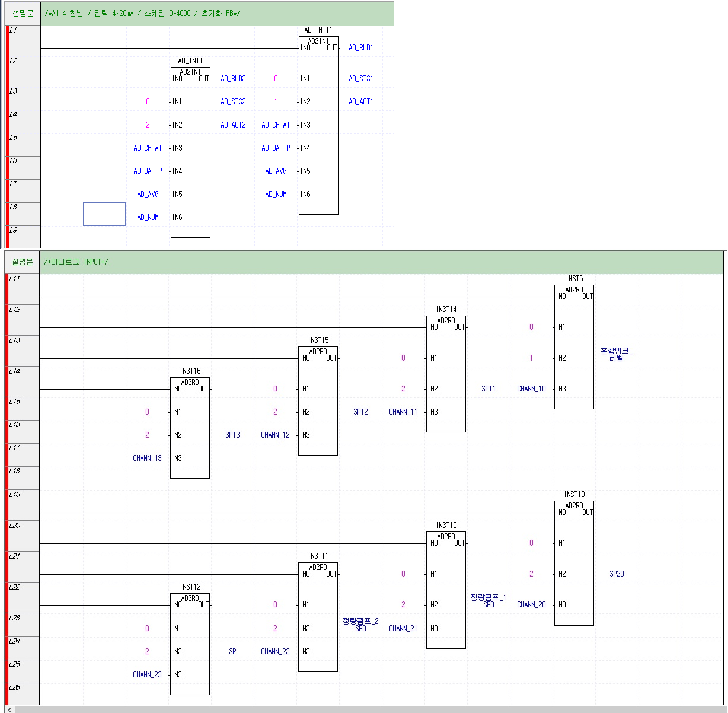This screenshot has width=728, height=713.
Task: Select the INST12 AD2RD block
Action: click(x=190, y=644)
